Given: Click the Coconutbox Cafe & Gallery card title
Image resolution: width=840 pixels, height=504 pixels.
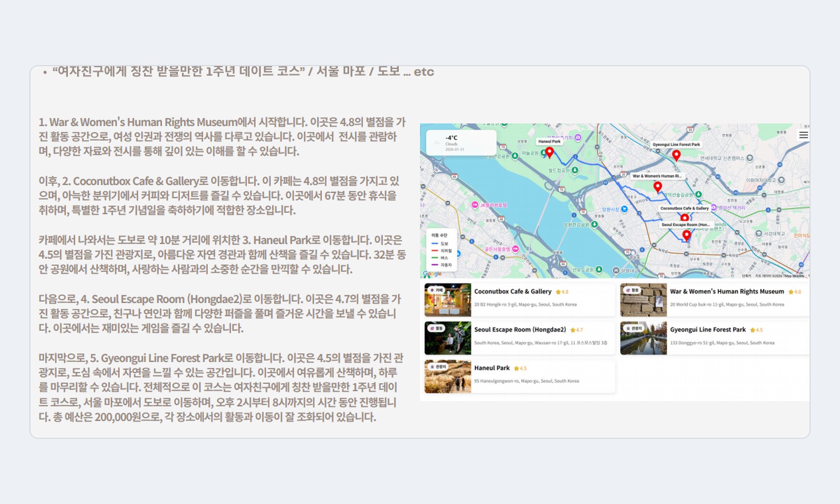Looking at the screenshot, I should [x=513, y=291].
